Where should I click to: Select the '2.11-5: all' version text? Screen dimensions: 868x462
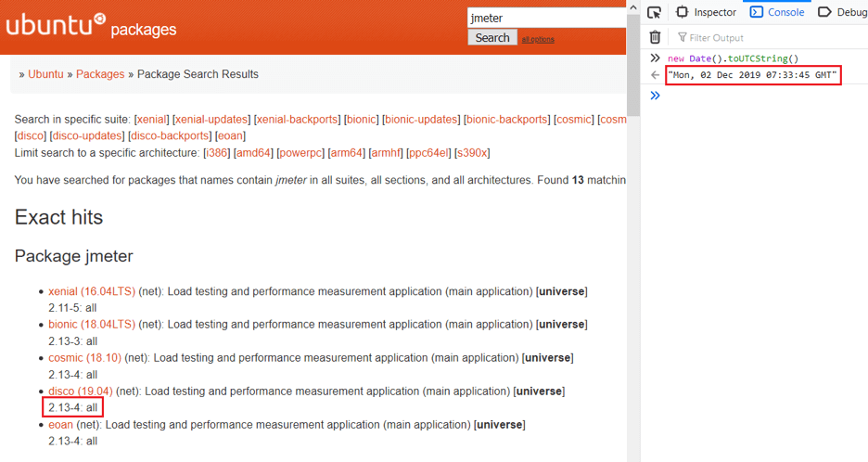pyautogui.click(x=72, y=308)
